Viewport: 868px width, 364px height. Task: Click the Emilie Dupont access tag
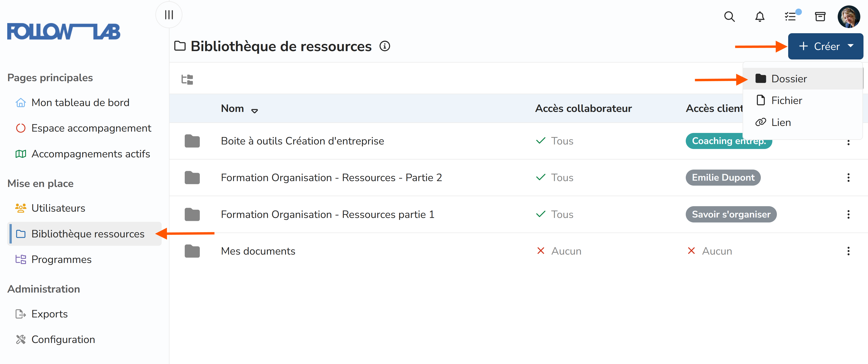click(x=723, y=178)
